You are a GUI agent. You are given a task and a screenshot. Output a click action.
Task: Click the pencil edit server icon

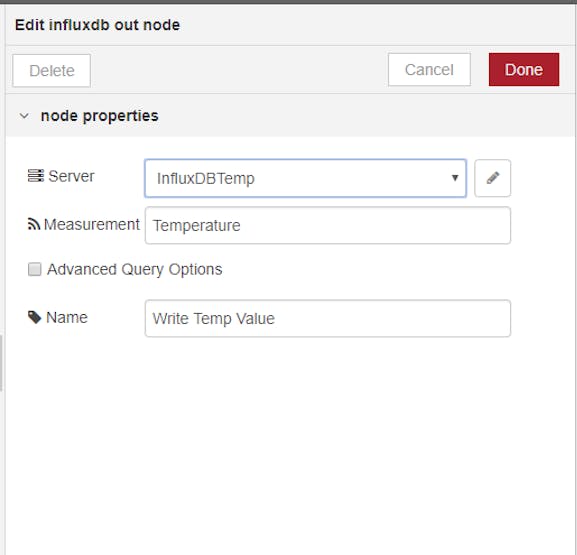[x=492, y=178]
